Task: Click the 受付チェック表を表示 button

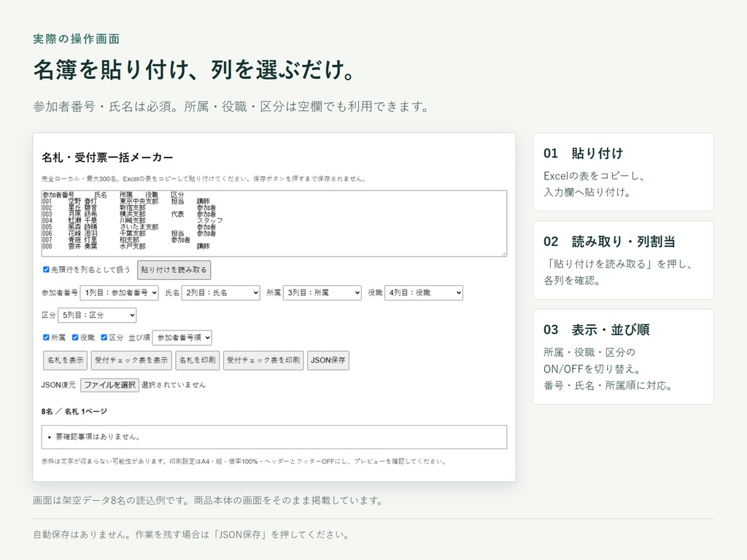Action: point(131,360)
